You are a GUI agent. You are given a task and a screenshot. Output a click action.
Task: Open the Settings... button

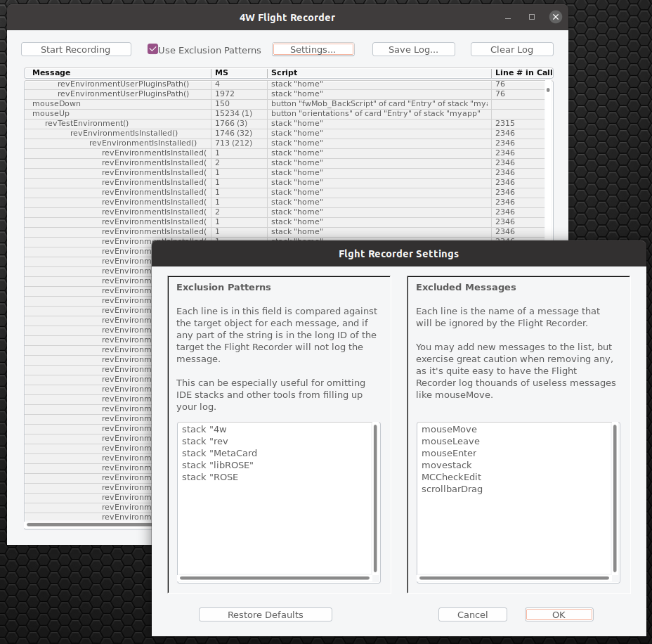tap(313, 49)
